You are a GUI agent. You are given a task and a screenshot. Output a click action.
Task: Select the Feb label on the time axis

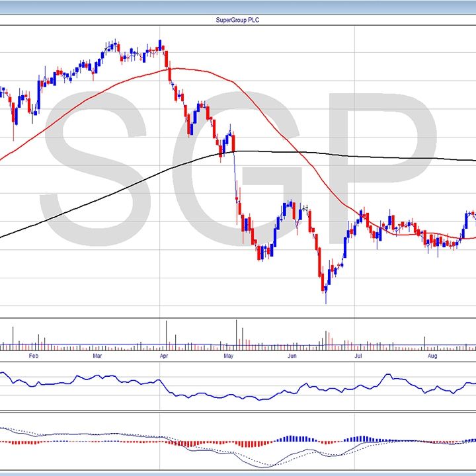34,356
